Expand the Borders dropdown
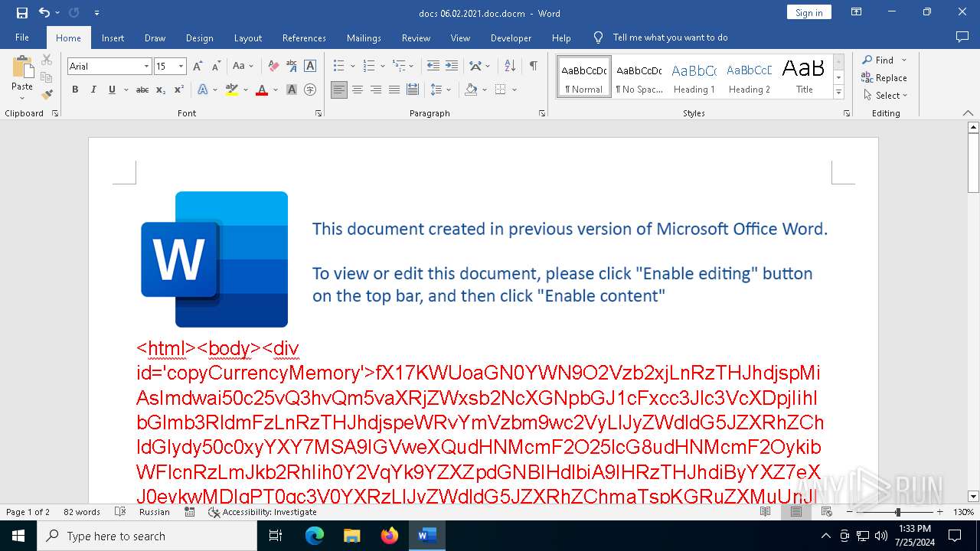Viewport: 980px width, 551px height. tap(514, 90)
